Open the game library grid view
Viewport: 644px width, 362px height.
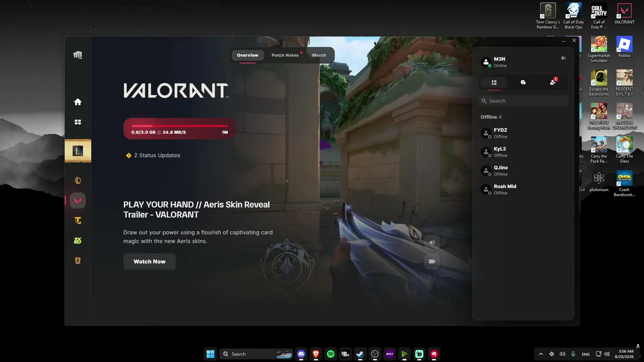coord(77,122)
